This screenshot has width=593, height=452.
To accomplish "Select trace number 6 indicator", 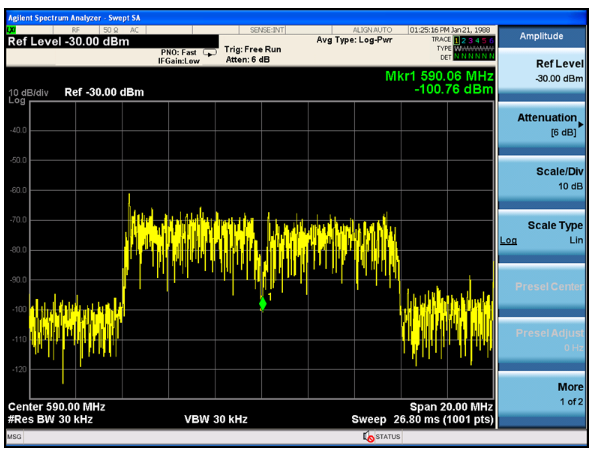I will [x=491, y=40].
